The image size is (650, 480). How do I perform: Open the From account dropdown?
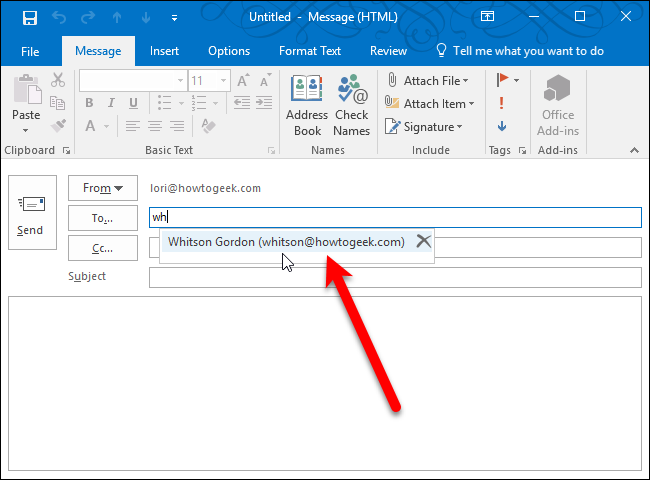coord(103,188)
